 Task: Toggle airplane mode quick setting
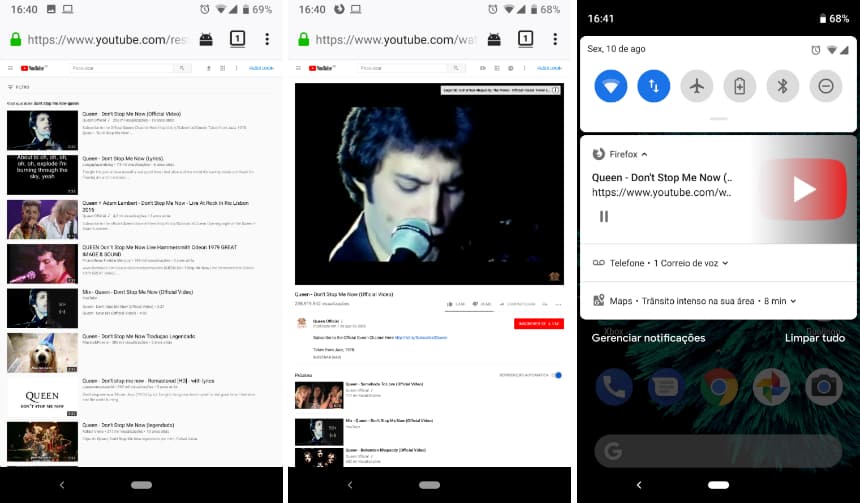[697, 86]
